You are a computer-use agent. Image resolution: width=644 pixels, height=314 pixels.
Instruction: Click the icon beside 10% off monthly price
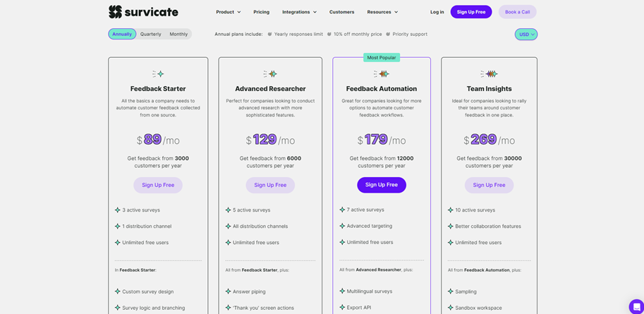(329, 34)
